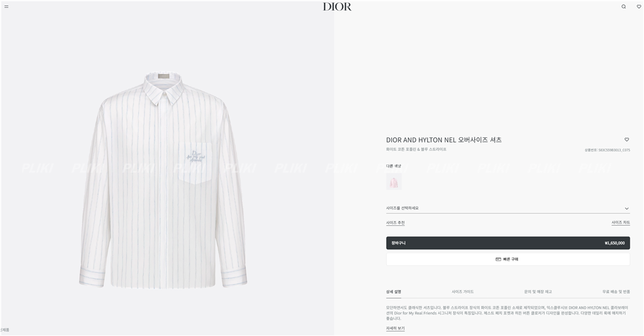Click the card icon on quick purchase
This screenshot has width=644, height=336.
[498, 259]
